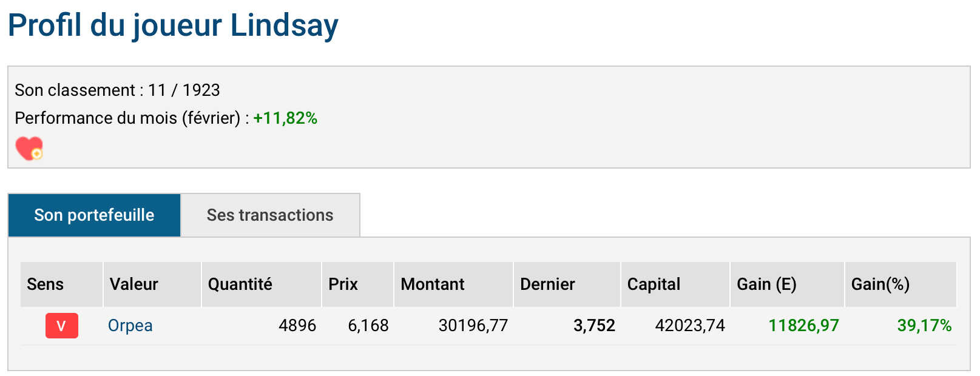
Task: Click the 3,752 last price value
Action: 594,326
